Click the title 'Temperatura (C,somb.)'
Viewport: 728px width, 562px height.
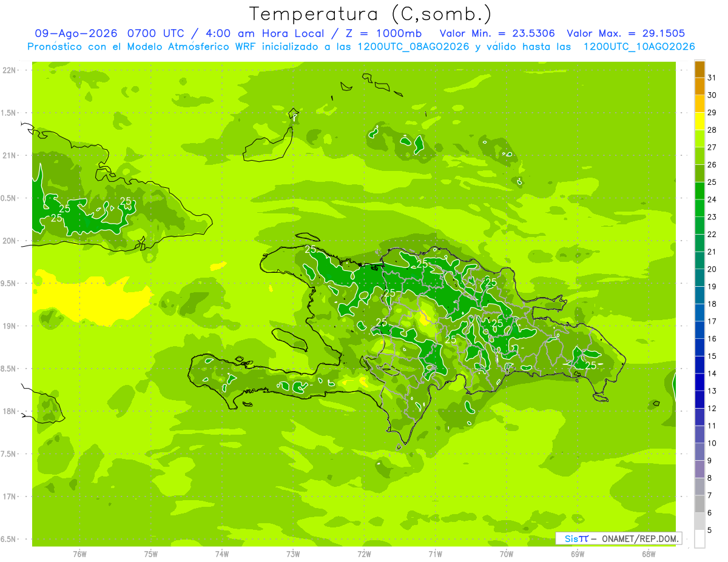pos(371,13)
